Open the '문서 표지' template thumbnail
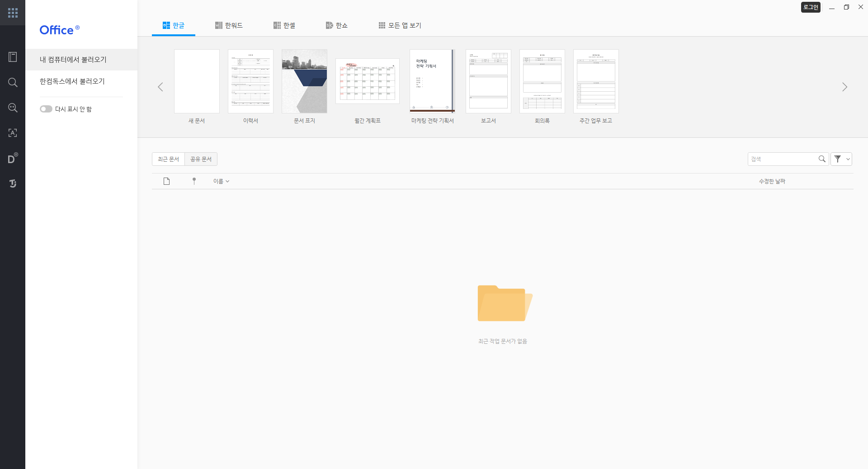Screen dimensions: 868x469 [304, 81]
